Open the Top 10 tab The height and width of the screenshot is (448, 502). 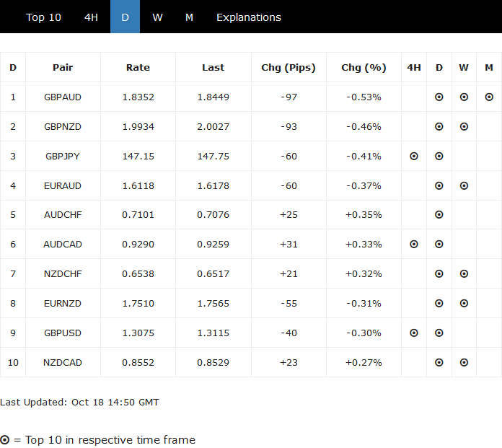point(43,17)
